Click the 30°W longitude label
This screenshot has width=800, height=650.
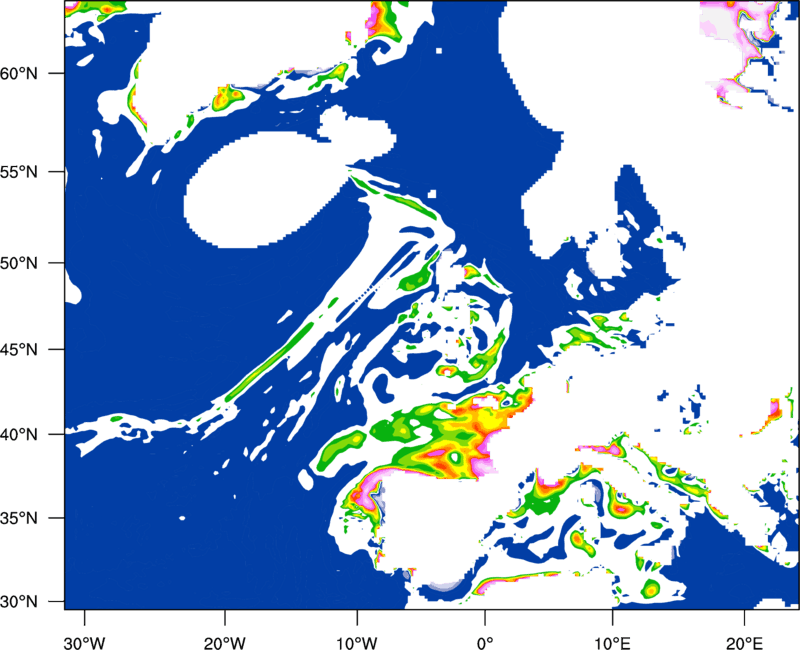tap(85, 643)
